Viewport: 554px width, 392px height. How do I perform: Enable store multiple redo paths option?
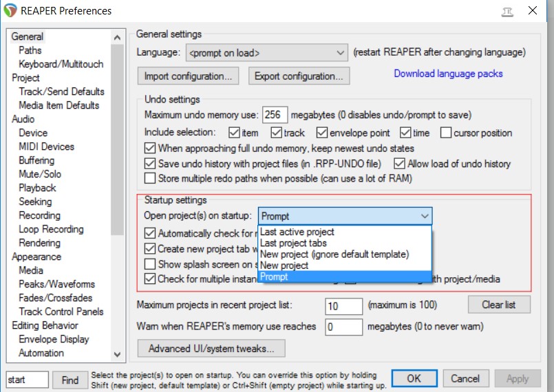150,178
